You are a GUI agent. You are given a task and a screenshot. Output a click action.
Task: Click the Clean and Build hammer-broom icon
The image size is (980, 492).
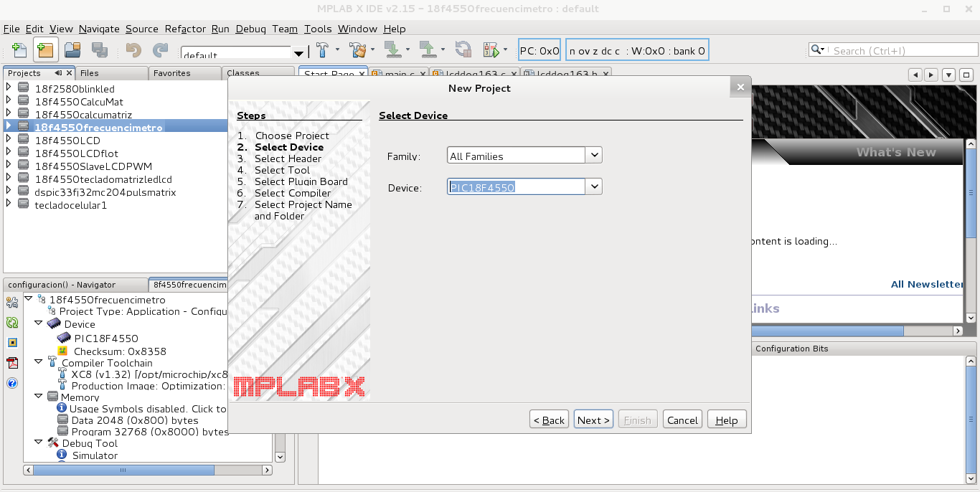click(358, 50)
